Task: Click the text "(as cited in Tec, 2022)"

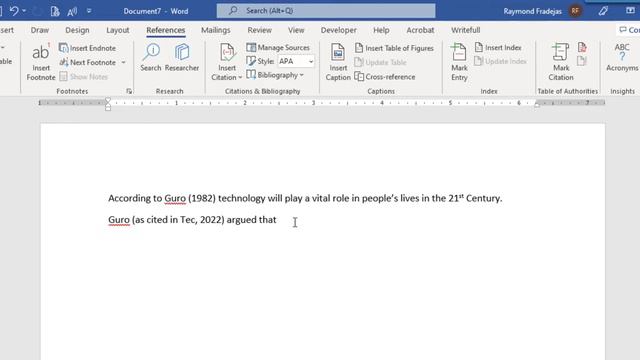Action: pyautogui.click(x=178, y=220)
